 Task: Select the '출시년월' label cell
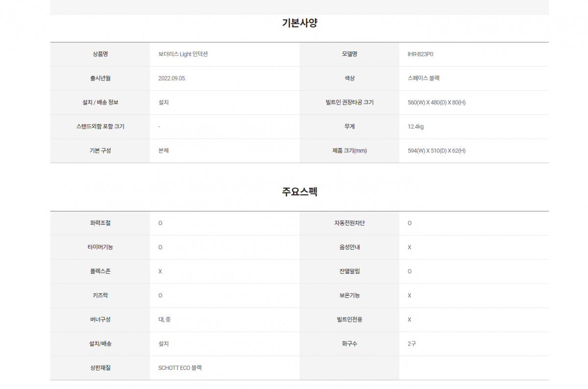(x=100, y=78)
